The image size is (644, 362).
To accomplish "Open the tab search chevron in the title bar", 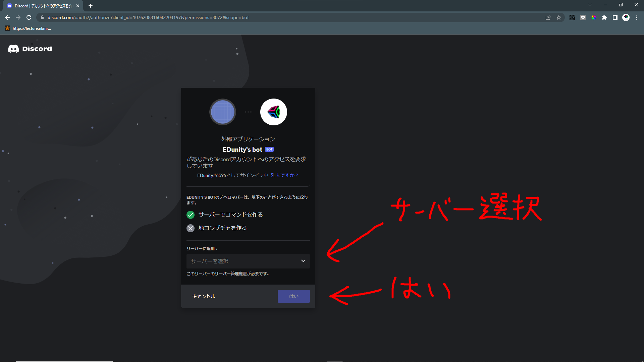I will [x=590, y=5].
